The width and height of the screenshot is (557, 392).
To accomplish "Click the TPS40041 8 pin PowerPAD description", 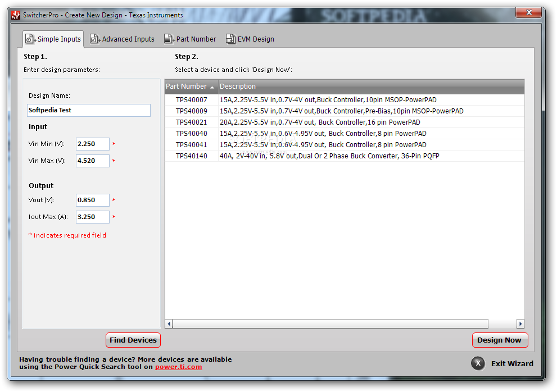I will point(323,144).
